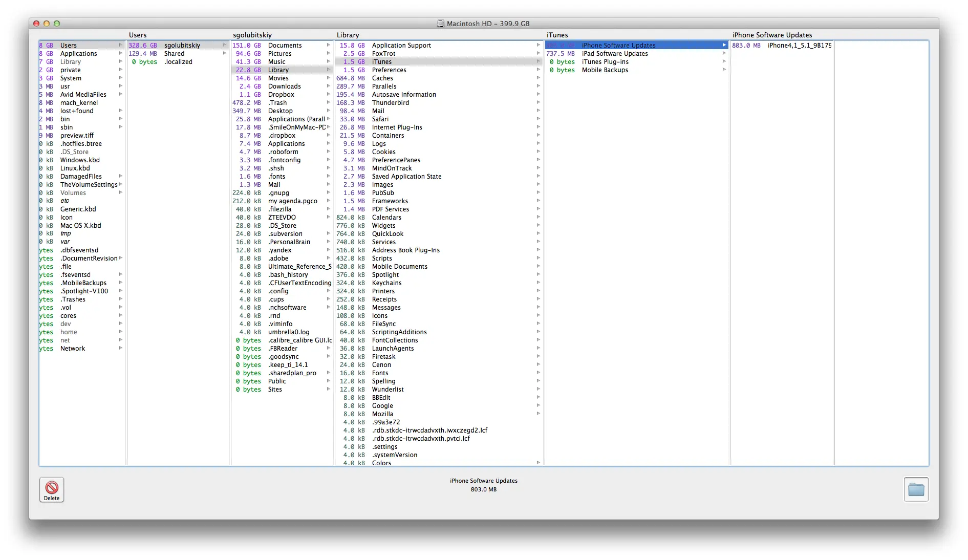Expand the Users folder arrow
This screenshot has width=968, height=560.
click(x=121, y=45)
